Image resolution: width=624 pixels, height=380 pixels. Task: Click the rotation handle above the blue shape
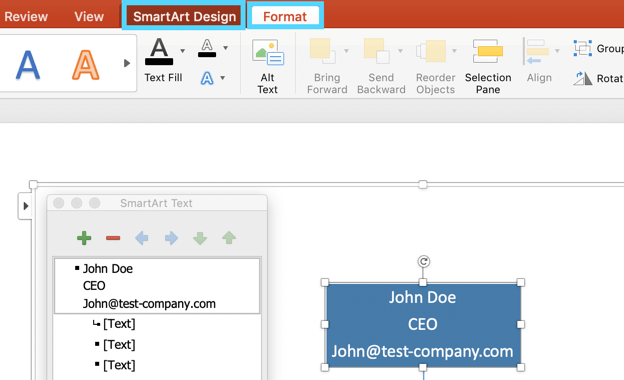423,261
